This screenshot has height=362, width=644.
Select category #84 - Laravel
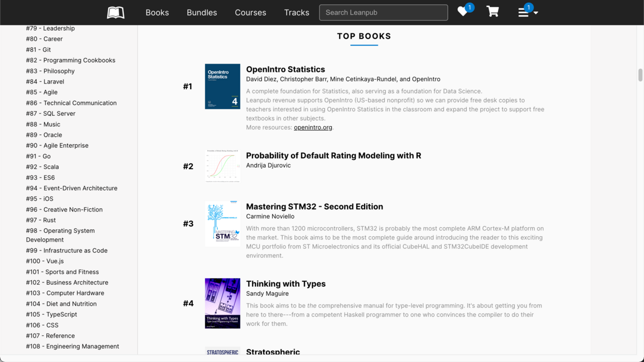click(45, 82)
